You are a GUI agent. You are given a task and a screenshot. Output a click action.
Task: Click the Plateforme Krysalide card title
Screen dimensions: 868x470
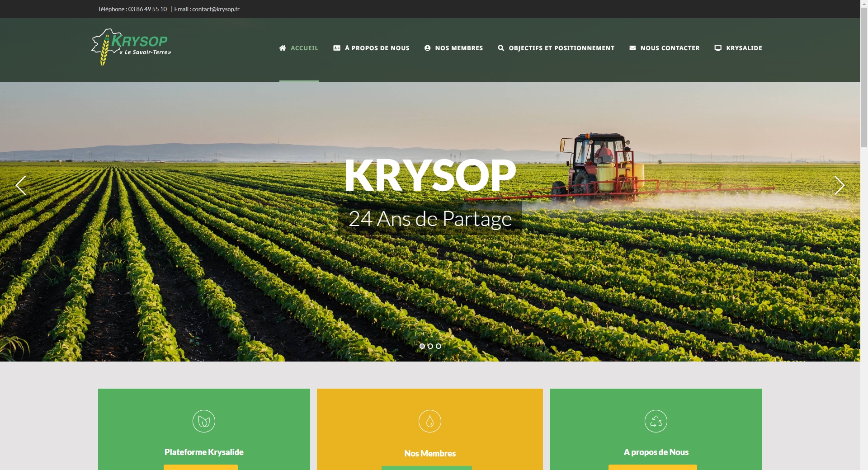pos(204,452)
